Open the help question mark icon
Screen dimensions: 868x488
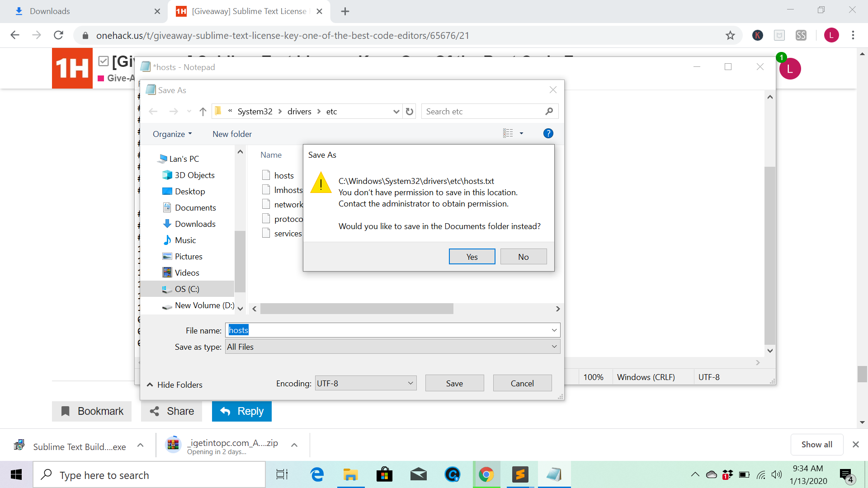coord(548,133)
